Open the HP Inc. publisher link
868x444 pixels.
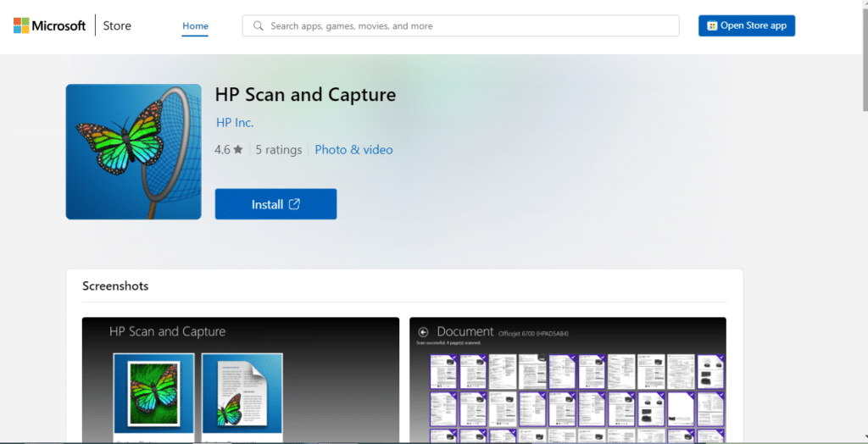pyautogui.click(x=235, y=122)
